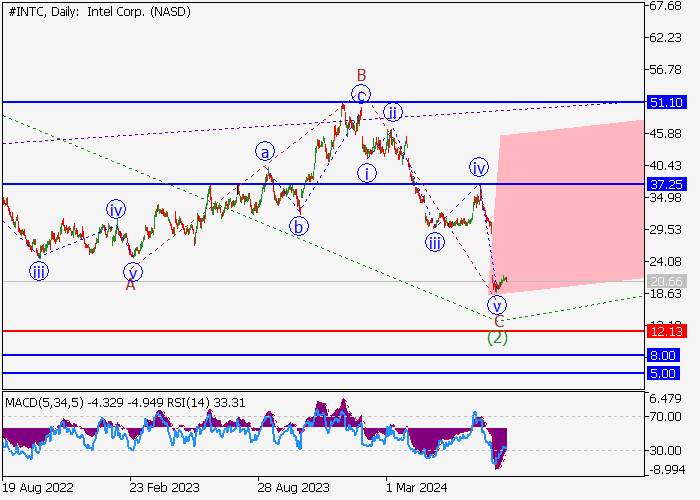Click the circled 'a' wave label
The height and width of the screenshot is (500, 700).
[x=265, y=152]
